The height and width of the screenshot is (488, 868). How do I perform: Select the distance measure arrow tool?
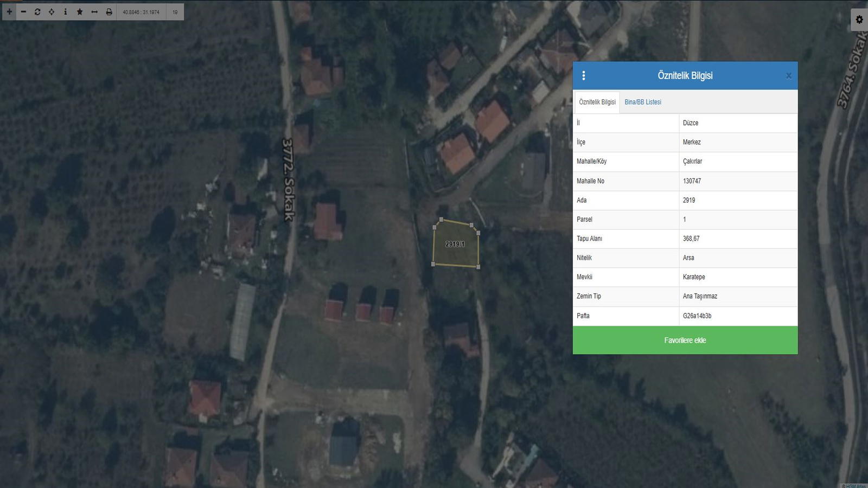(x=94, y=12)
